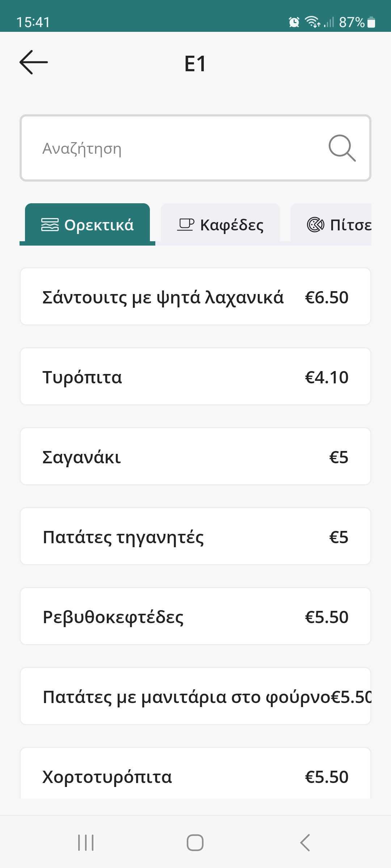Image resolution: width=391 pixels, height=868 pixels.
Task: Open the Πίτσες tab
Action: pos(339,225)
